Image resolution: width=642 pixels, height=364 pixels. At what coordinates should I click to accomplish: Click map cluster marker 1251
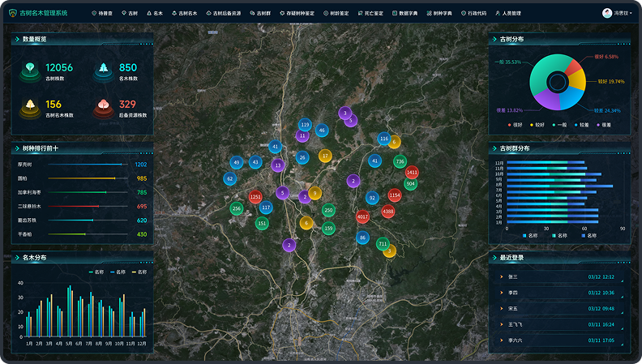[256, 197]
